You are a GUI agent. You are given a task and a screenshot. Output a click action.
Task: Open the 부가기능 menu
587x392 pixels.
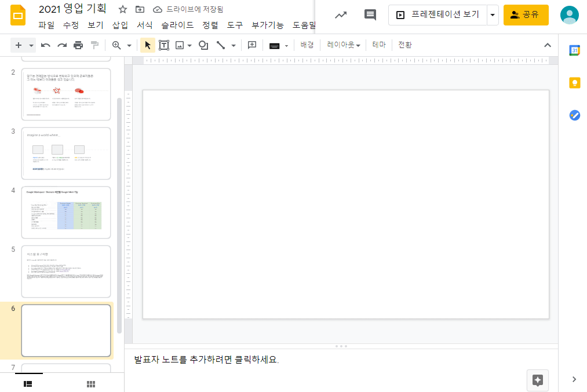coord(268,25)
